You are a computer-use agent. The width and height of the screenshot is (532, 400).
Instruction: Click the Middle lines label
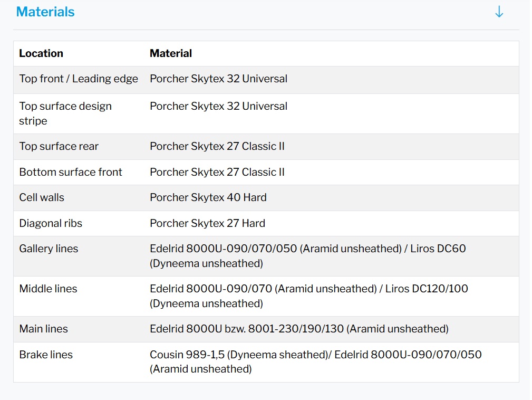[x=48, y=289]
